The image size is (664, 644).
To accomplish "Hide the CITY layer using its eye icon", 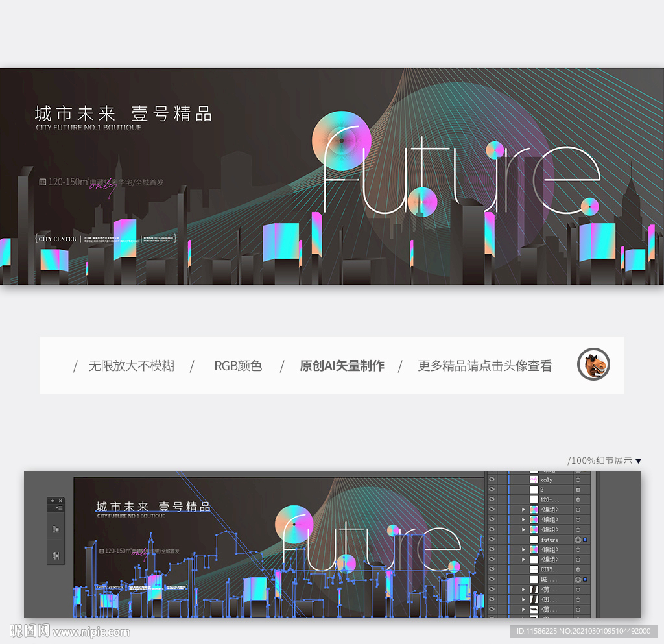I will [492, 569].
